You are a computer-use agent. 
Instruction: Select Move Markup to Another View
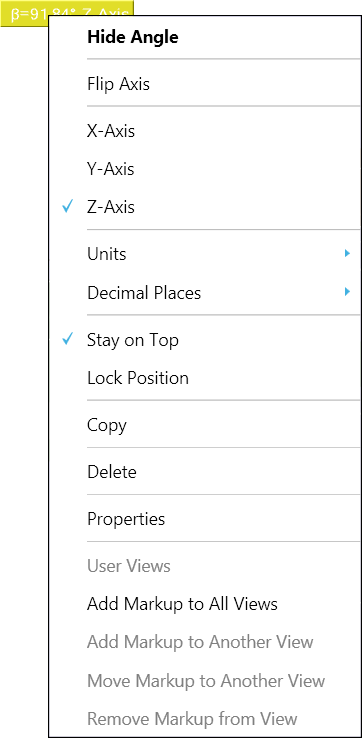(x=205, y=681)
